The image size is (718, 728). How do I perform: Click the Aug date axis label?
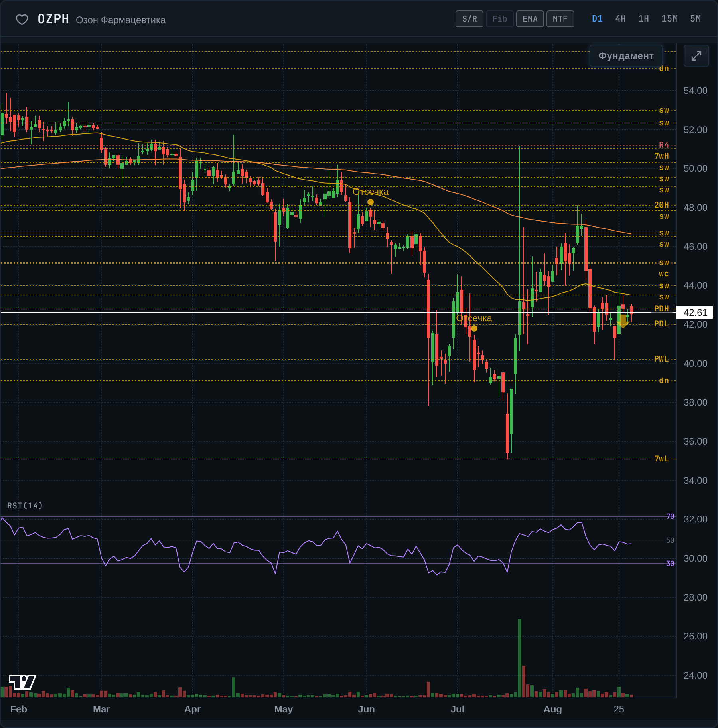553,709
